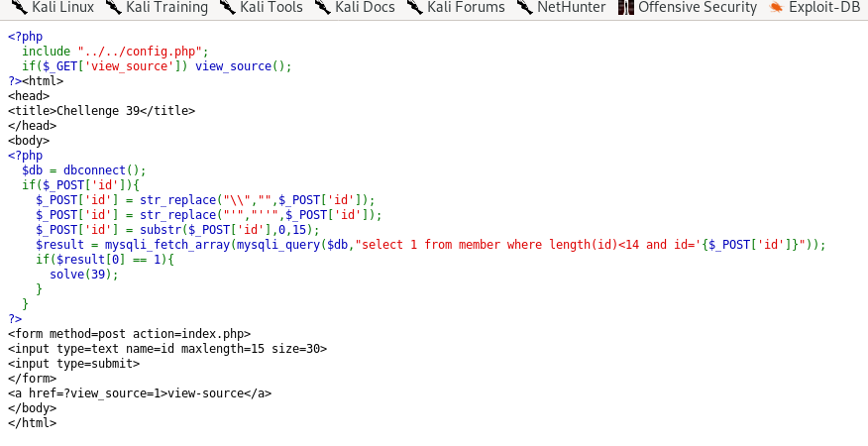Click the if($result[0] == 1){ line
This screenshot has width=868, height=446.
pos(105,260)
